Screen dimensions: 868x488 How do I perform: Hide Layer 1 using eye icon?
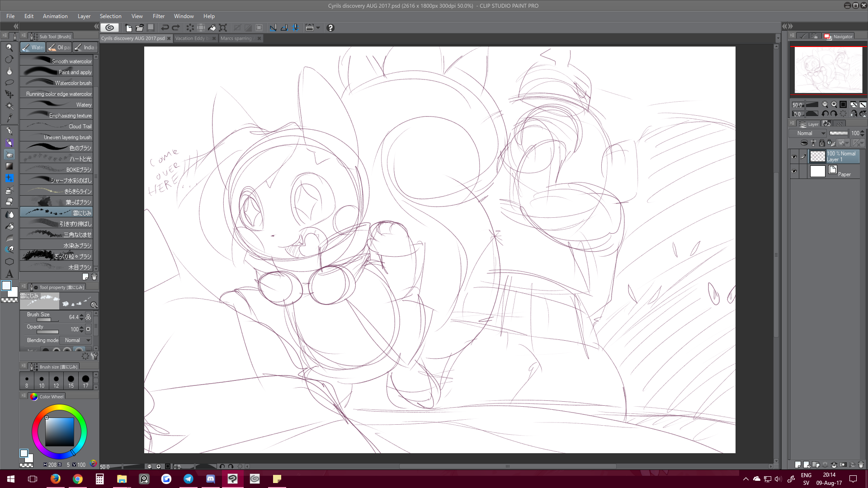pos(794,157)
